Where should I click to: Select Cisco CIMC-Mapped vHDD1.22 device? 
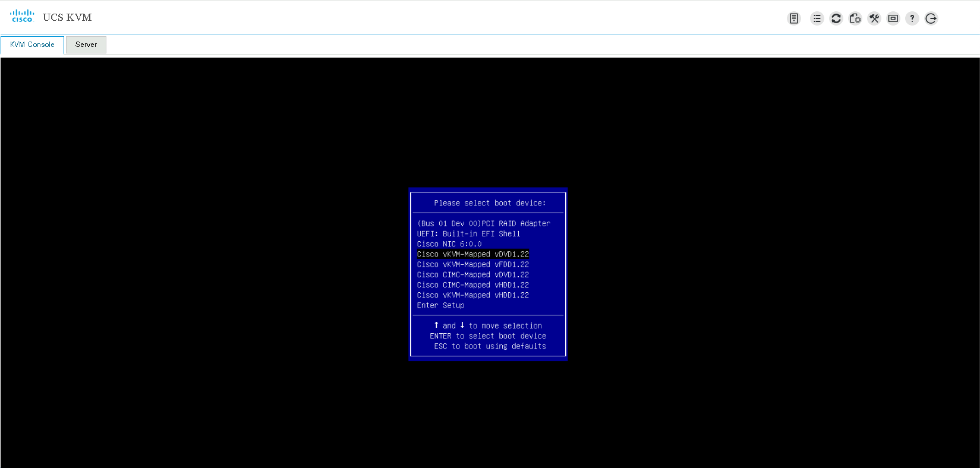[x=472, y=285]
